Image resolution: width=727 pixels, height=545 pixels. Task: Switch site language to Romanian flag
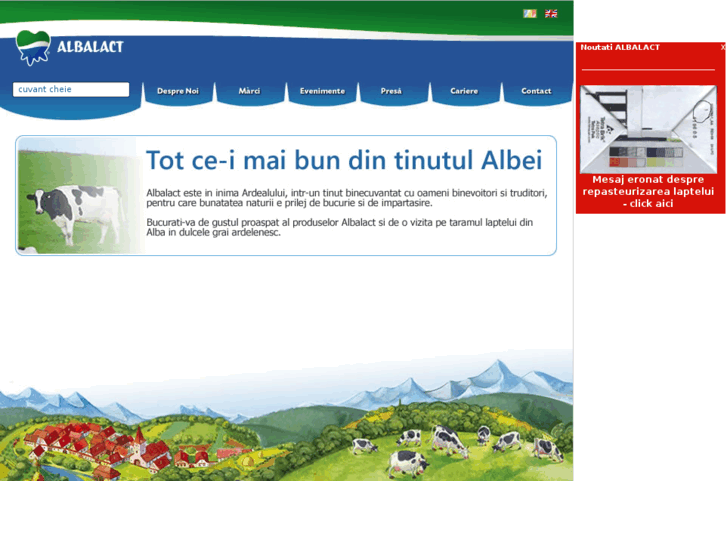[x=529, y=13]
